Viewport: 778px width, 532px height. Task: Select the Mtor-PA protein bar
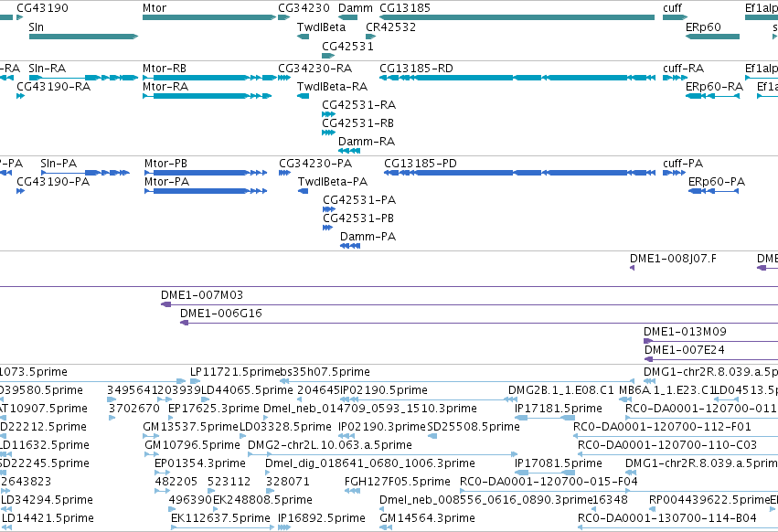(x=206, y=191)
